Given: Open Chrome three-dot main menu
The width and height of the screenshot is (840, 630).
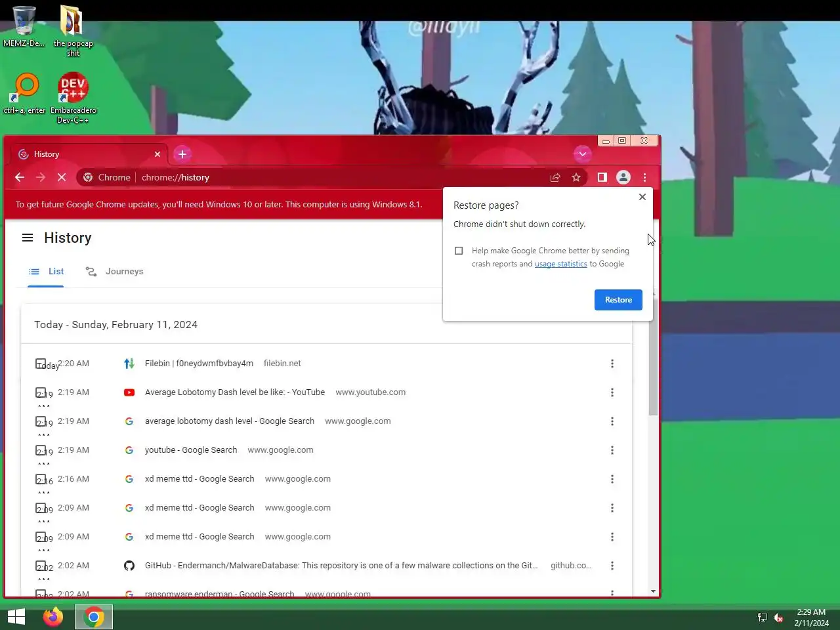Looking at the screenshot, I should point(644,177).
